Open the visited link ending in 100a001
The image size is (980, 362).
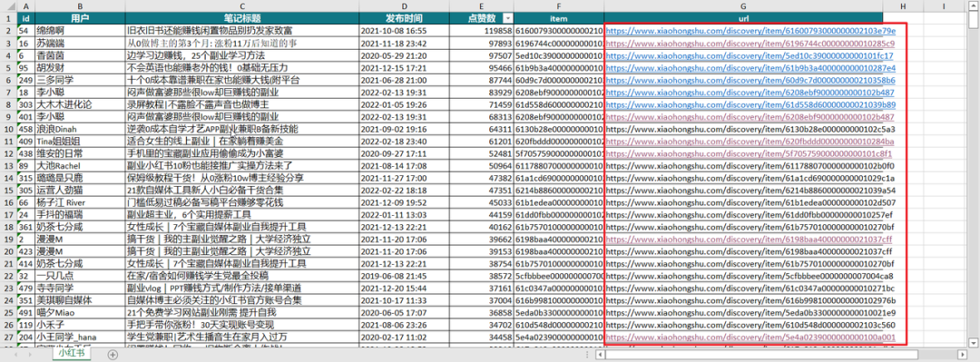(x=750, y=337)
